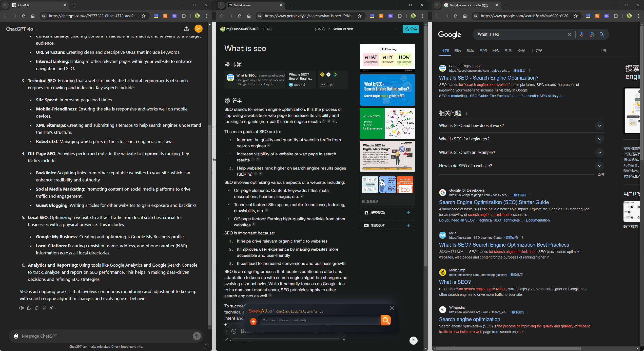Open Search Engine Optimization (SEO) Starter Guide
Screen dimensions: 644x351
494,202
